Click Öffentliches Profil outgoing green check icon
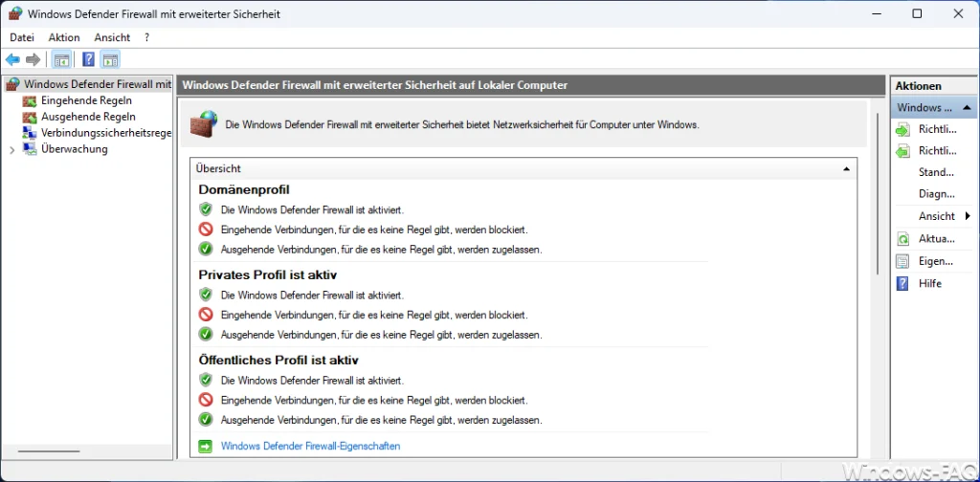980x482 pixels. click(206, 420)
